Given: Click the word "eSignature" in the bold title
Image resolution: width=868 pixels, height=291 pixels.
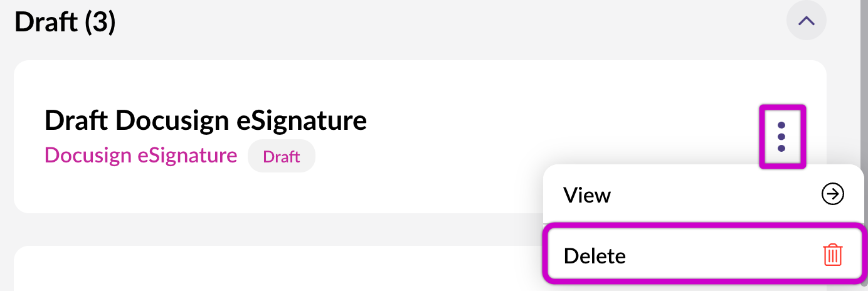Looking at the screenshot, I should [x=301, y=120].
